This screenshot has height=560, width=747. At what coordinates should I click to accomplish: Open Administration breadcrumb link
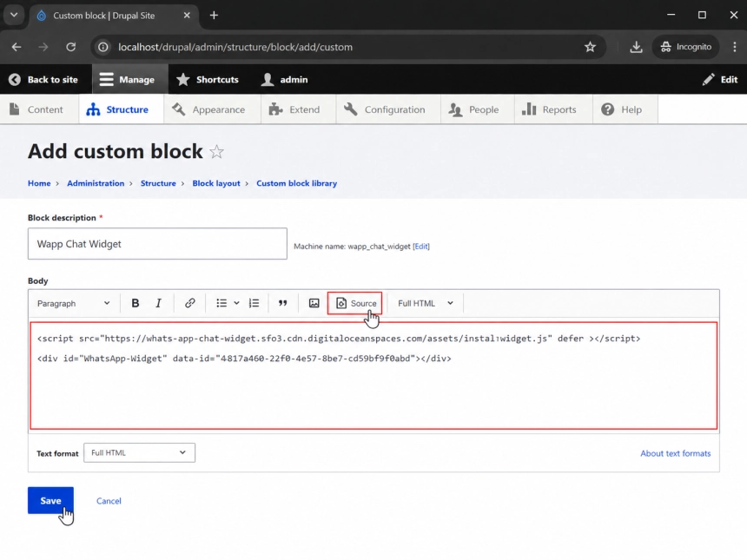pyautogui.click(x=96, y=183)
